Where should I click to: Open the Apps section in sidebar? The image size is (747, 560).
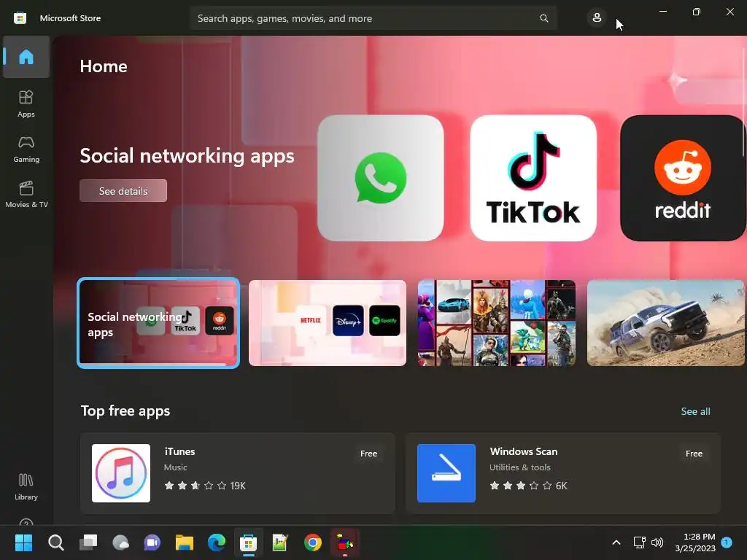pos(26,104)
